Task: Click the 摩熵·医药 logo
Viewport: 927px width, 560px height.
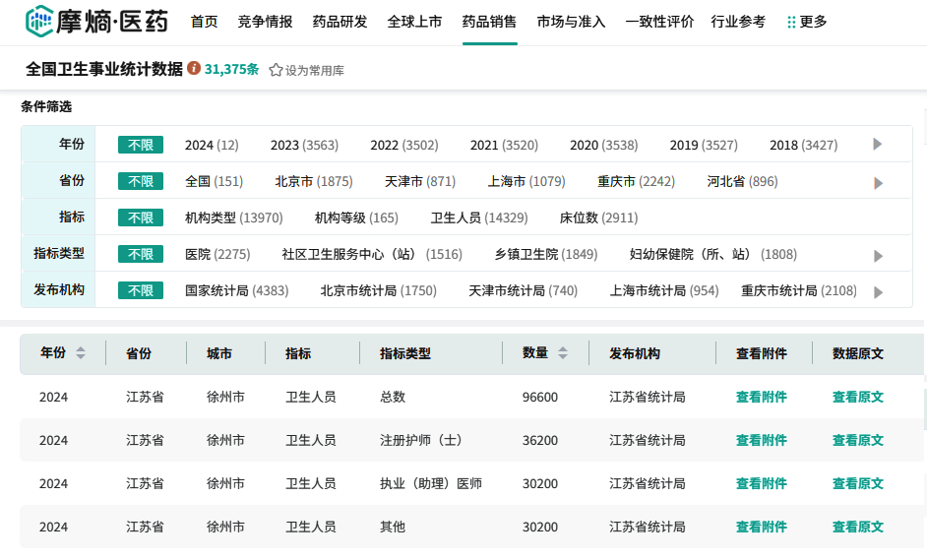Action: [96, 22]
